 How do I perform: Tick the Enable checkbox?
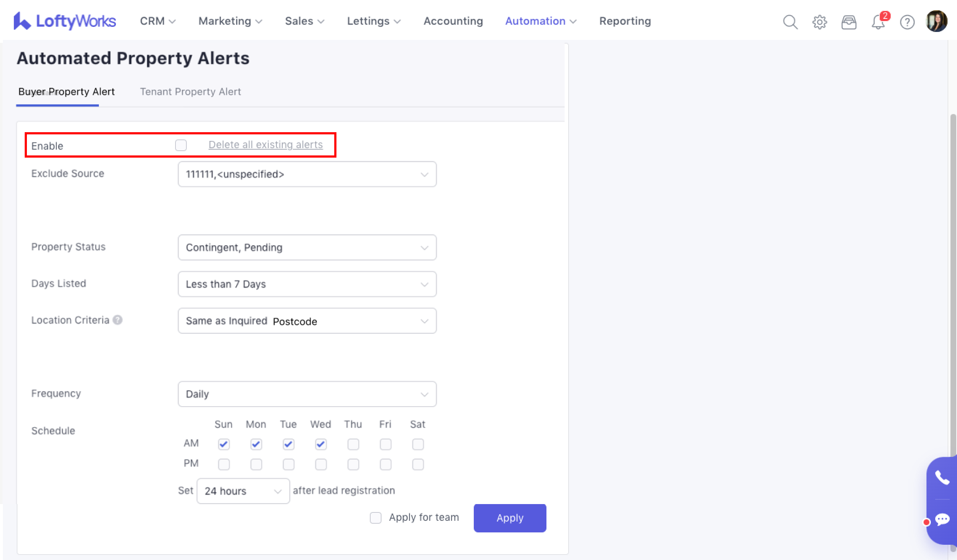tap(181, 145)
